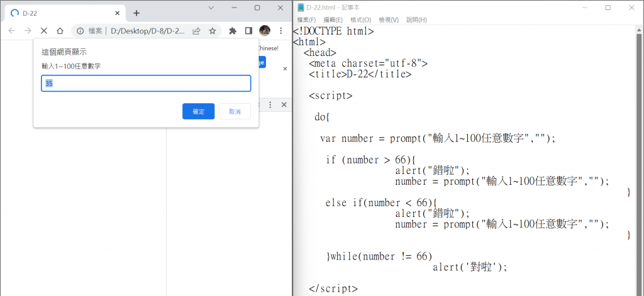The height and width of the screenshot is (296, 644).
Task: Click the <title>D-22</title> line
Action: [x=360, y=74]
